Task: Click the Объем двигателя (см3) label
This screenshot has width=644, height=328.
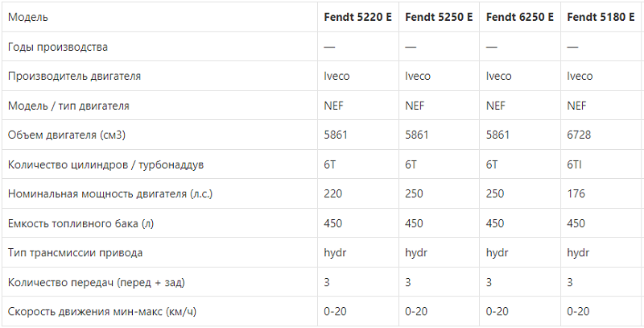Action: [x=67, y=135]
